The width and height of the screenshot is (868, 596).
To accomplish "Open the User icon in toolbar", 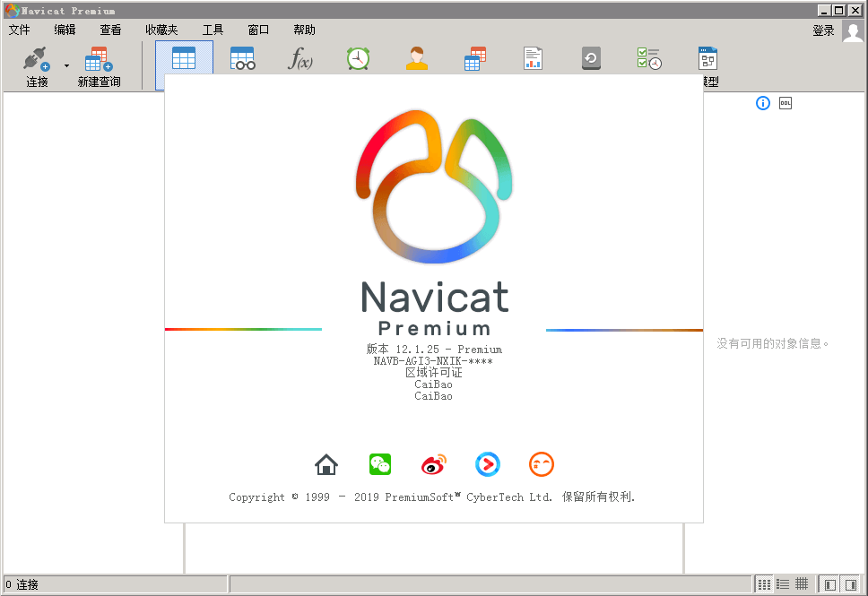I will (417, 58).
